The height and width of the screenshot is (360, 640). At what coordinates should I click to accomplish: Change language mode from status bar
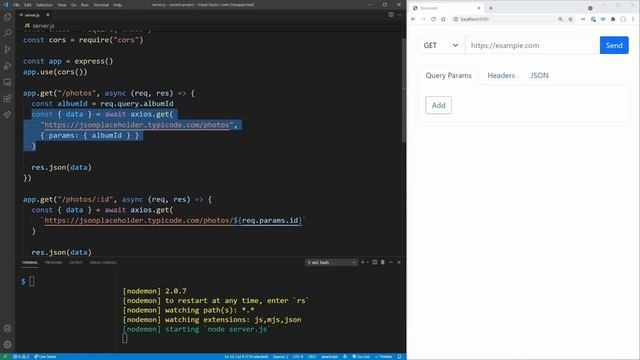(x=329, y=357)
